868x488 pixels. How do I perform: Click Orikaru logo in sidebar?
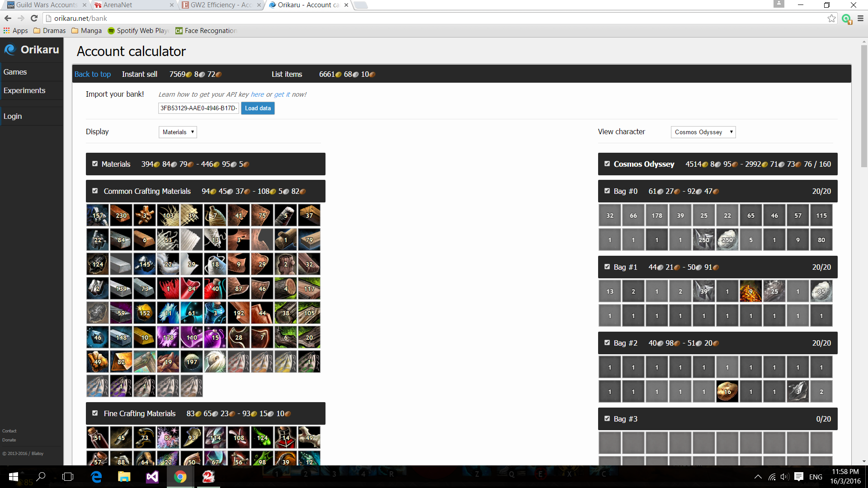pyautogui.click(x=32, y=50)
